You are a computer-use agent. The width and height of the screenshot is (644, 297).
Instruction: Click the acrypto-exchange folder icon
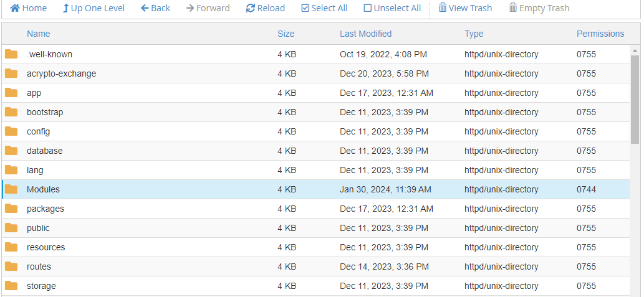[11, 73]
